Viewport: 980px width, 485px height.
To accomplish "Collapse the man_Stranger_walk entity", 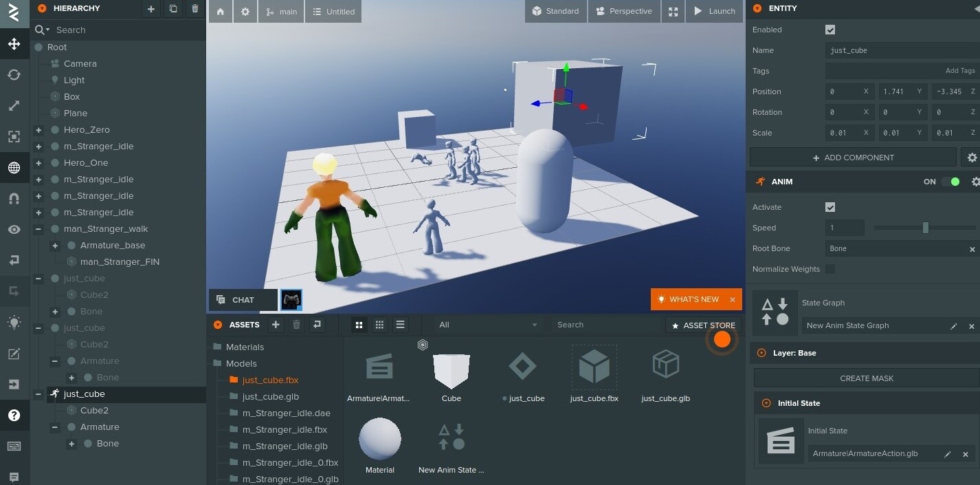I will pos(38,229).
